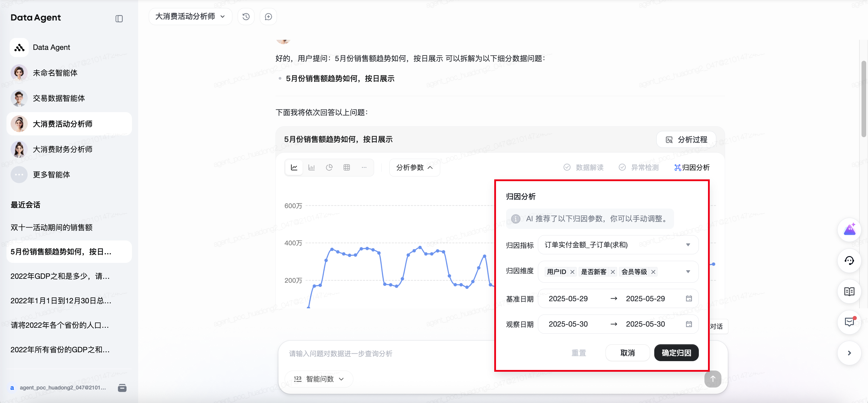This screenshot has height=403, width=868.
Task: Click 取消 button in dialog
Action: [x=627, y=353]
